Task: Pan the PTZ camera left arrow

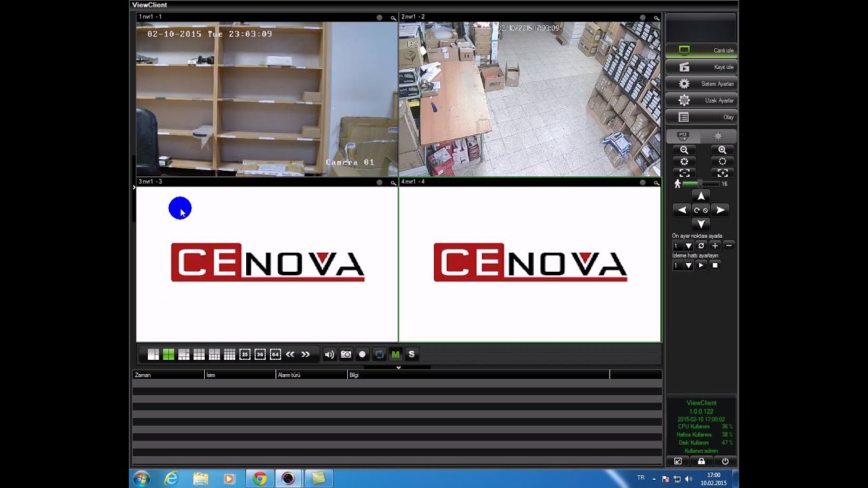Action: click(682, 210)
